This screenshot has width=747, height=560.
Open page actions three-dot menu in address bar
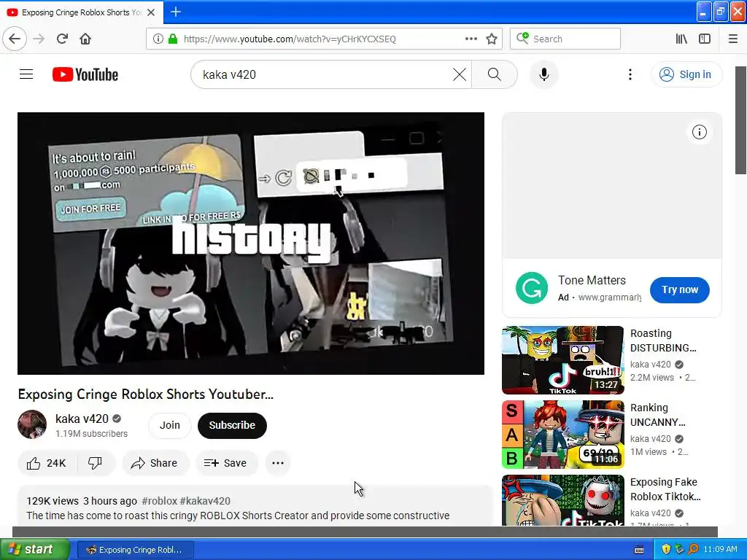click(471, 39)
